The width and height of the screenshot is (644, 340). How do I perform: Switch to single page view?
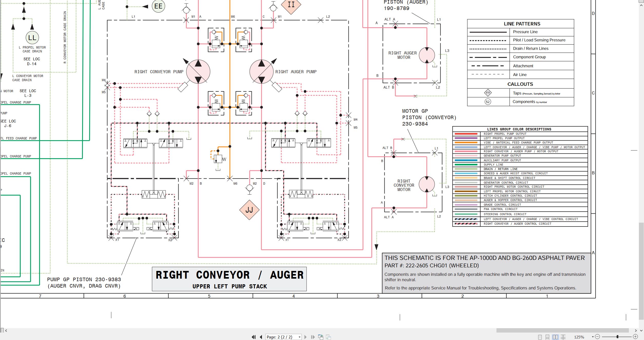[x=540, y=337]
